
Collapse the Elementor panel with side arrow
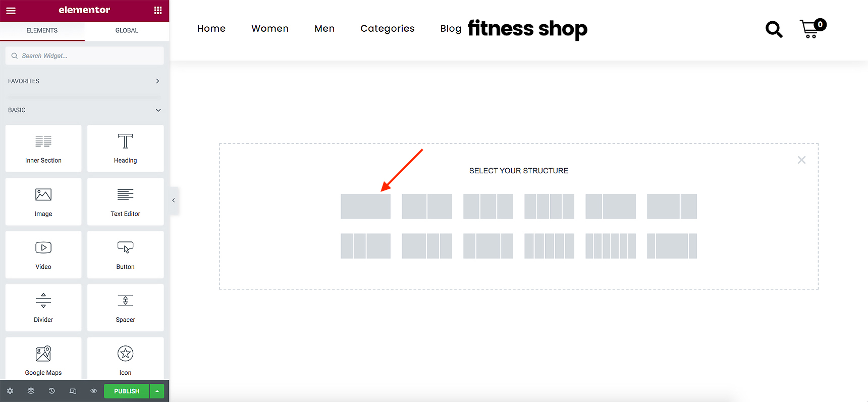pos(174,200)
